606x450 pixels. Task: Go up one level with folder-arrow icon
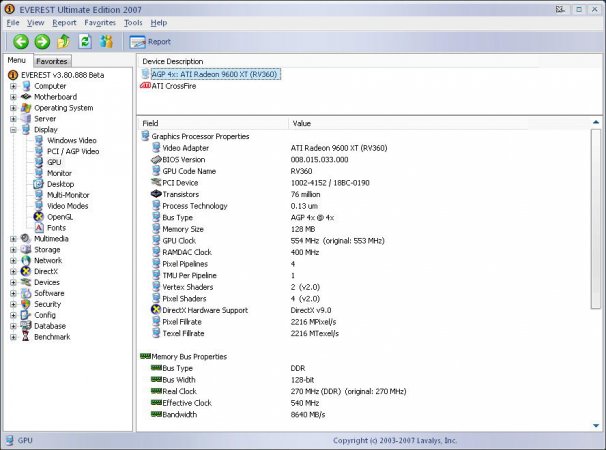pyautogui.click(x=64, y=41)
